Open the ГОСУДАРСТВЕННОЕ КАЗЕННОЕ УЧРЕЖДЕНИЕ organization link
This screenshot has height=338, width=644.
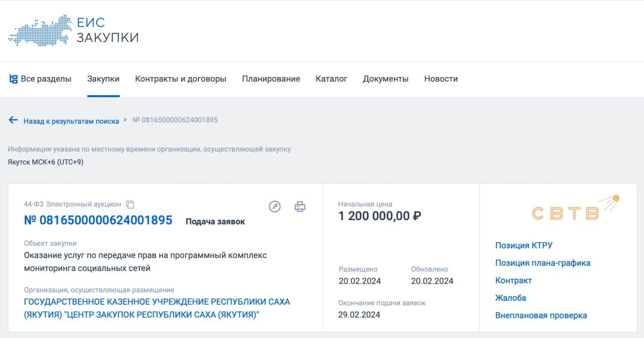[157, 308]
